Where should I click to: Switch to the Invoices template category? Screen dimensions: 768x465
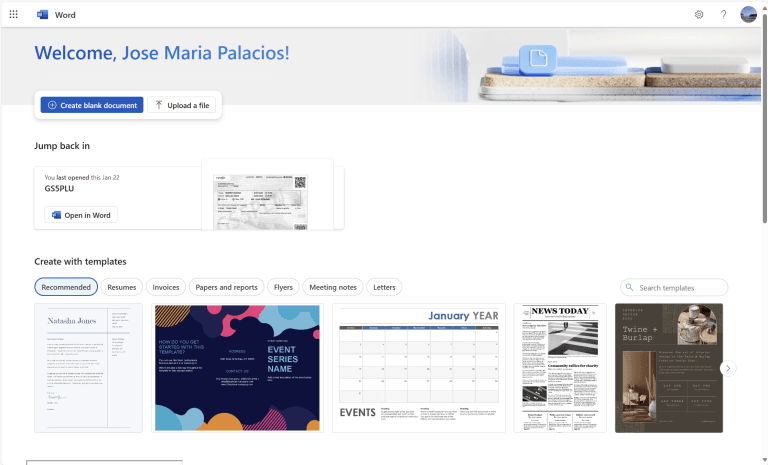click(166, 287)
